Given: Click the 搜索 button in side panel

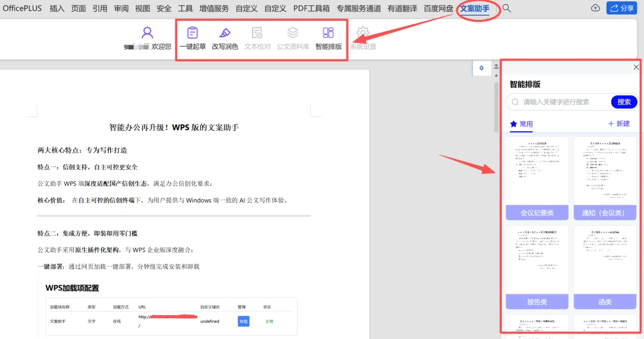Looking at the screenshot, I should (624, 102).
